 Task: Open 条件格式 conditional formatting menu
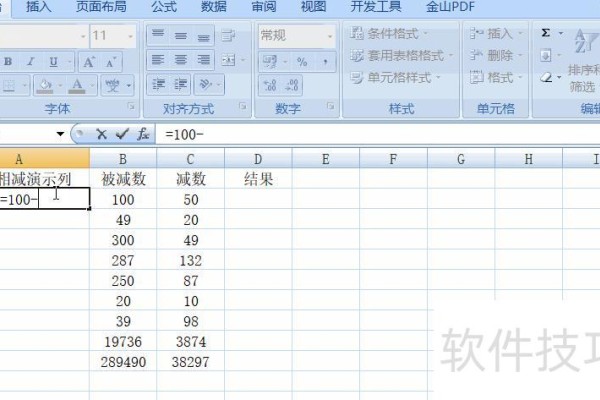[389, 34]
